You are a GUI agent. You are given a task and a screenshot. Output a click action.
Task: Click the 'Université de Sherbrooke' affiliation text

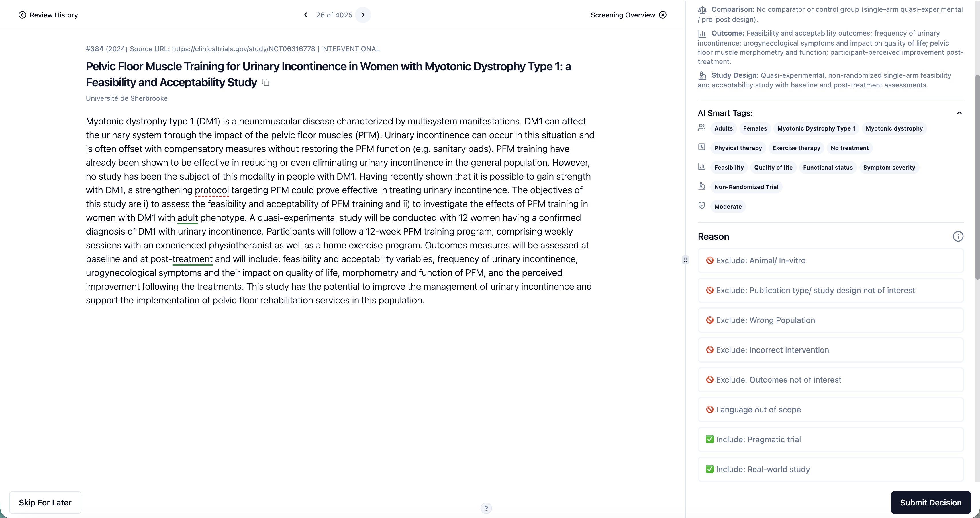coord(127,98)
